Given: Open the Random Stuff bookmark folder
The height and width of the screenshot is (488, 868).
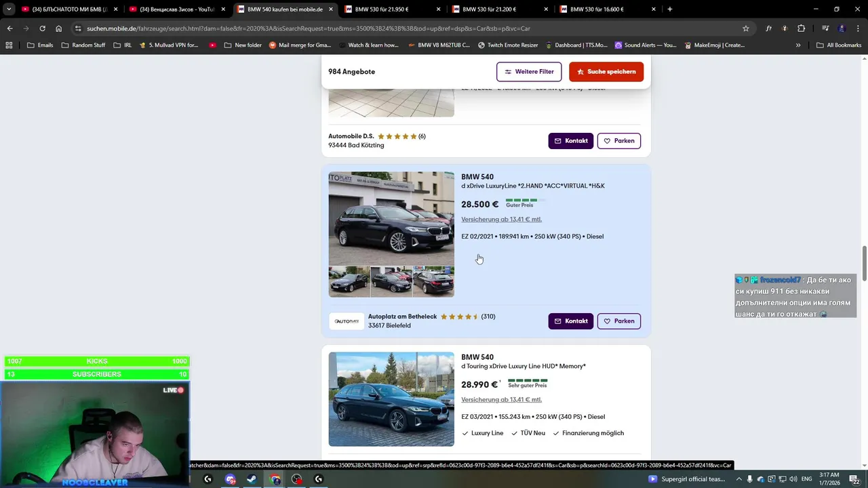Looking at the screenshot, I should coord(83,45).
